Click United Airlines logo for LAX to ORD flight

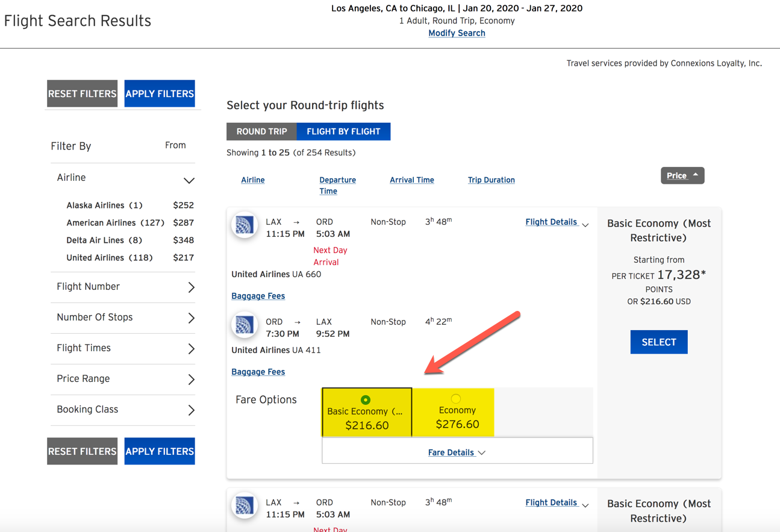click(245, 225)
